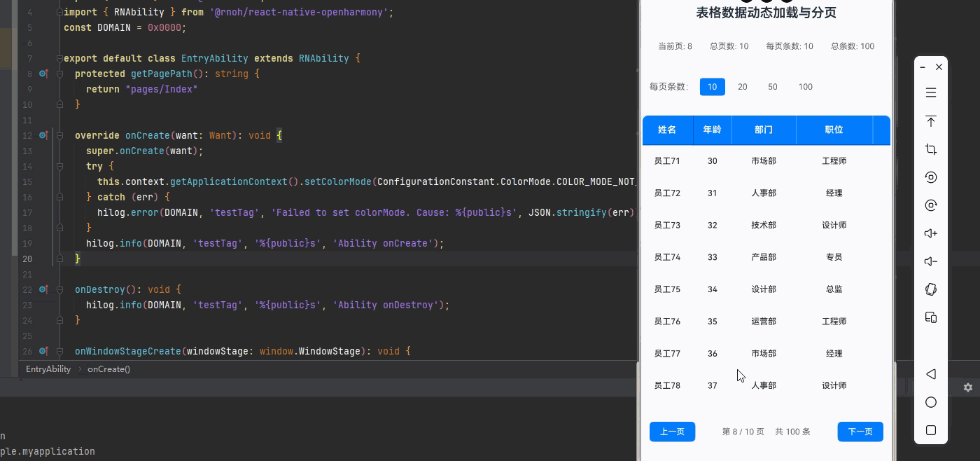Image resolution: width=980 pixels, height=461 pixels.
Task: Click override gutter icon at onDestroy line
Action: point(43,289)
